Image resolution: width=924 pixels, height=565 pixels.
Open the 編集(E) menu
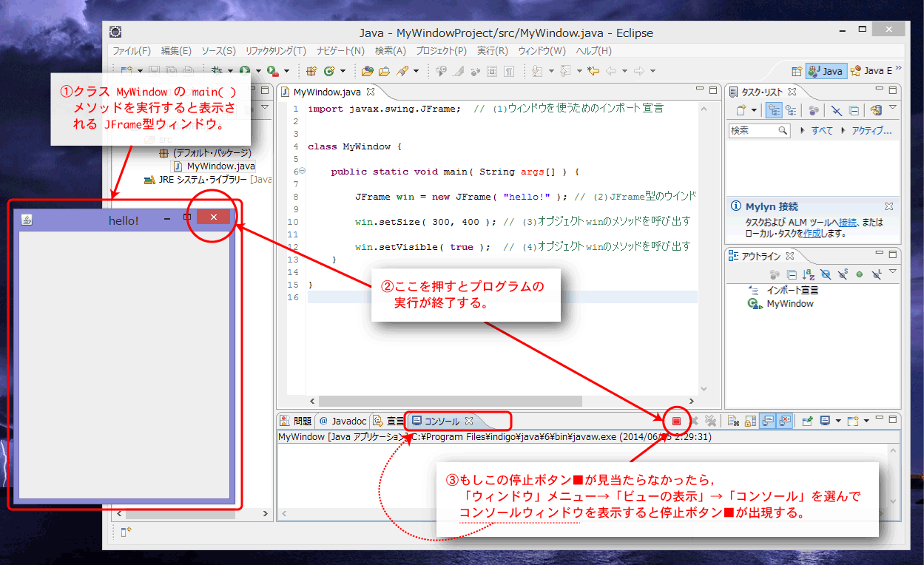click(176, 51)
